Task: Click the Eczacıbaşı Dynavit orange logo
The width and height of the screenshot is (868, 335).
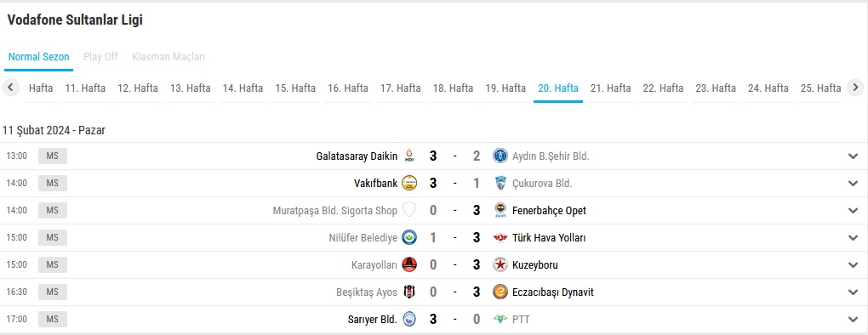Action: point(500,292)
